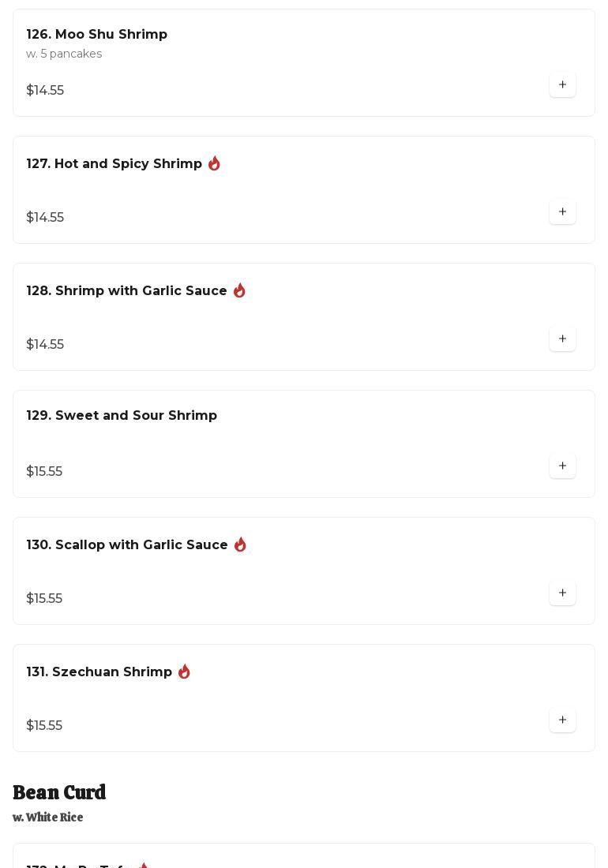Click the $14.55 price of Moo Shu Shrimp
608x868 pixels.
pyautogui.click(x=45, y=91)
